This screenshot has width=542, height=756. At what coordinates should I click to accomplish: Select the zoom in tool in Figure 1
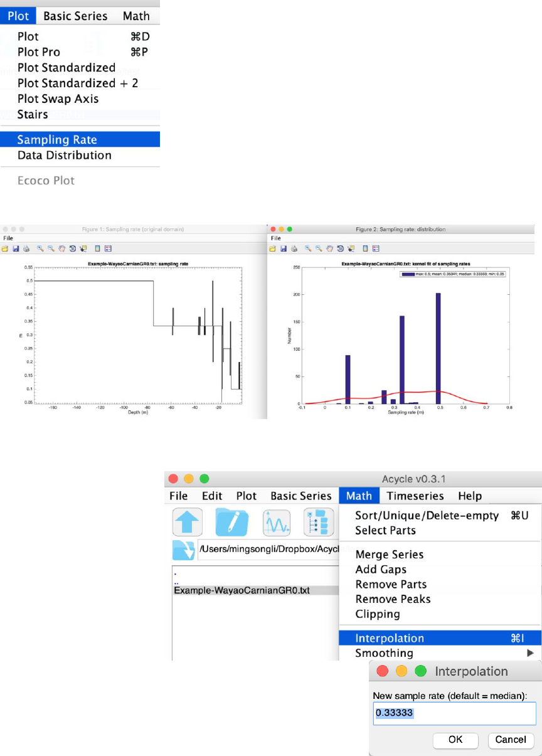(40, 248)
